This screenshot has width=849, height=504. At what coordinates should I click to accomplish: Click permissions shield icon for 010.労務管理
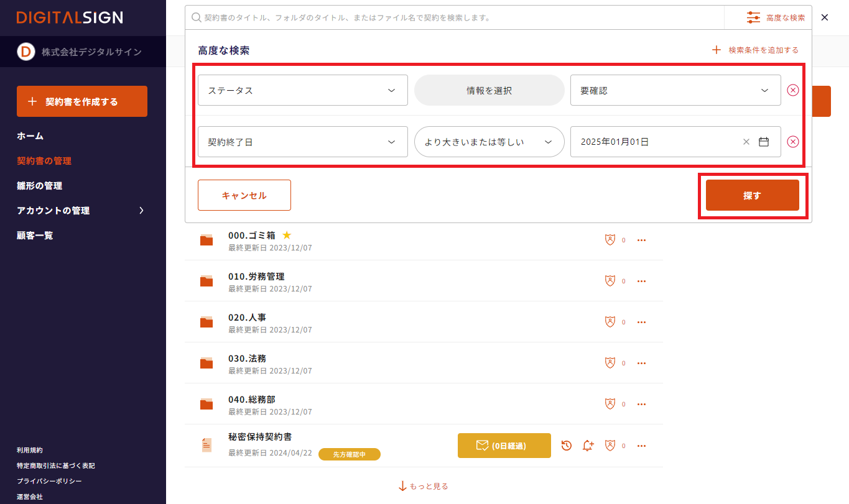610,281
